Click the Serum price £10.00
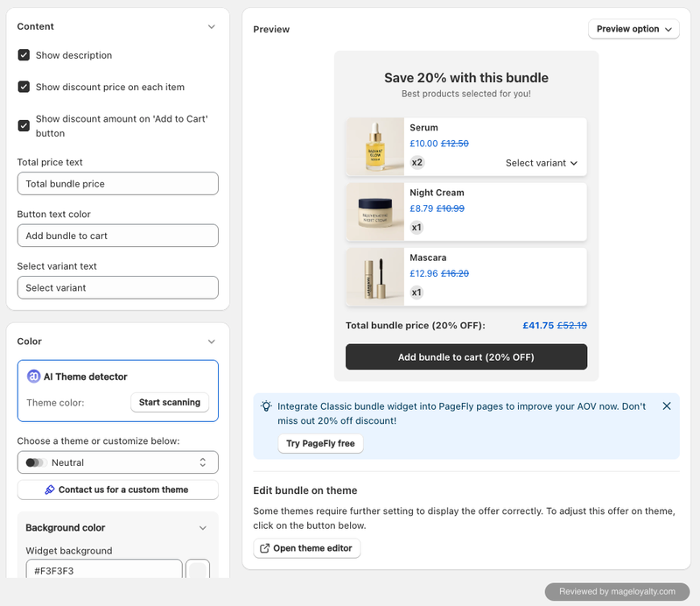This screenshot has height=606, width=700. click(423, 144)
